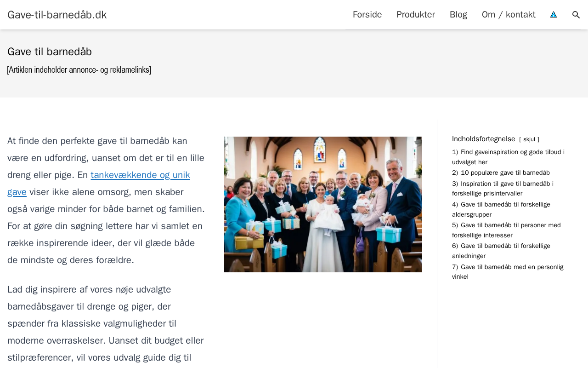The height and width of the screenshot is (368, 588).
Task: Click the Indholdsfortegnelse heading
Action: tap(484, 139)
